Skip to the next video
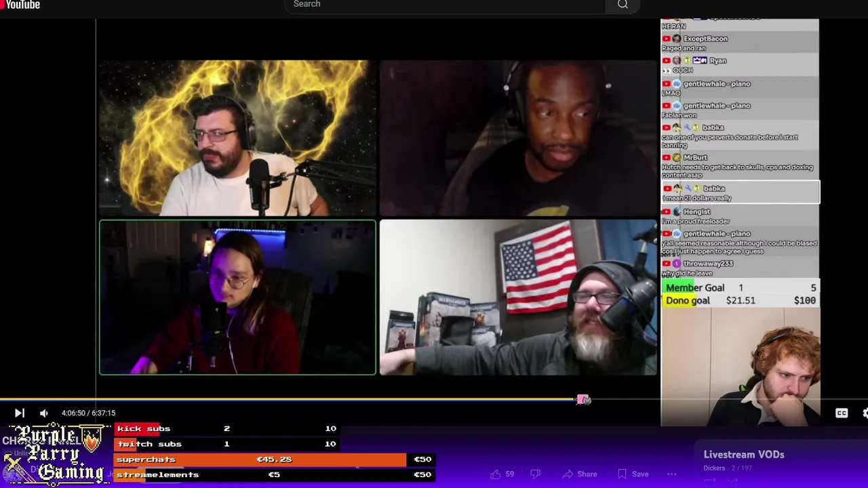 point(19,413)
